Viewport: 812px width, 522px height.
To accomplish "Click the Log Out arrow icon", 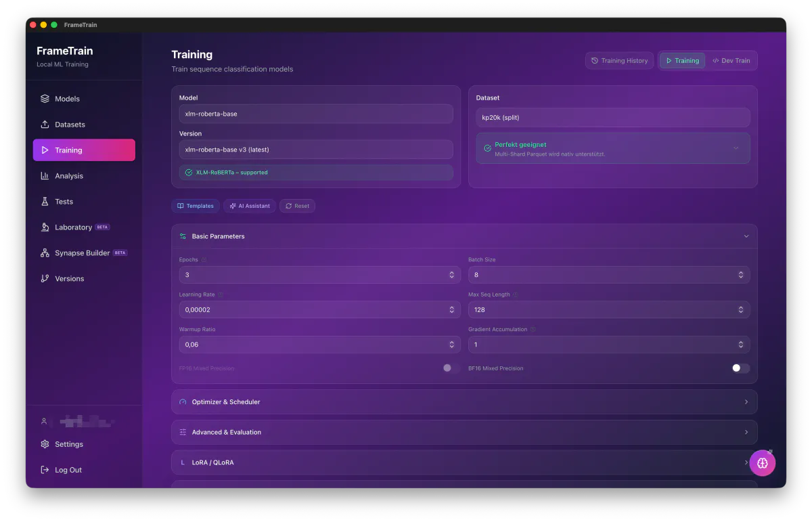I will 45,470.
